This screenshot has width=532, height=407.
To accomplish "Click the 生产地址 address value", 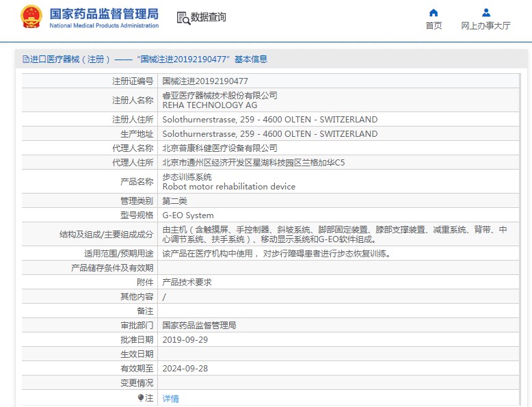I will coord(269,134).
